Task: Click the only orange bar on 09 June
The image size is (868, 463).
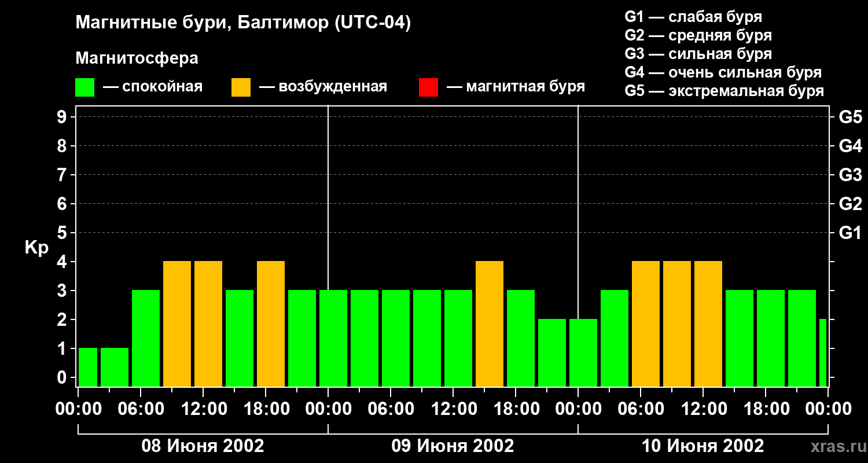Action: pyautogui.click(x=490, y=324)
